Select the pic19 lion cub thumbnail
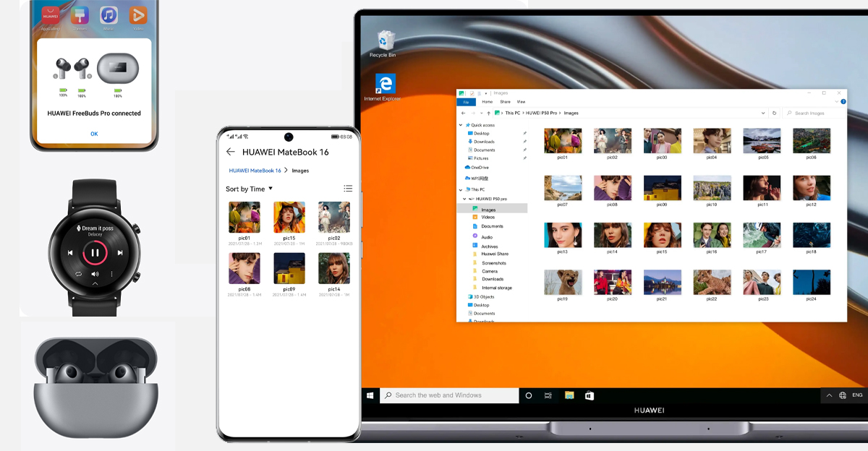Image resolution: width=868 pixels, height=451 pixels. coord(563,282)
